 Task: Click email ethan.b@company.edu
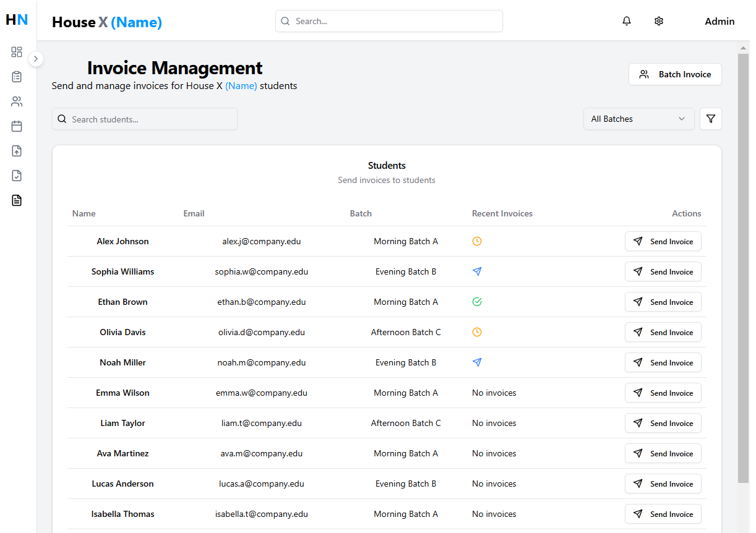pos(262,302)
